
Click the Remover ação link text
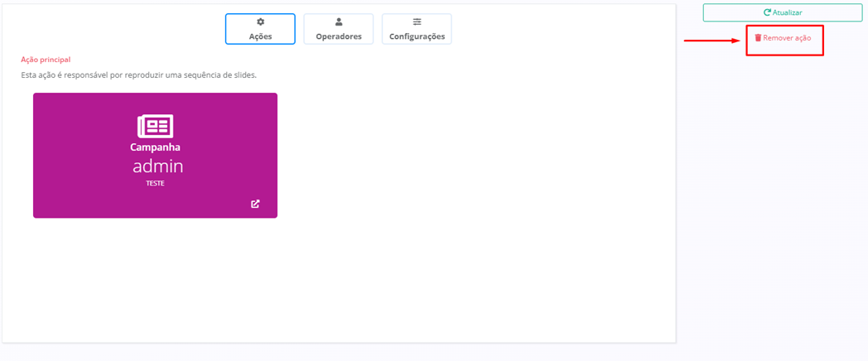pyautogui.click(x=787, y=38)
